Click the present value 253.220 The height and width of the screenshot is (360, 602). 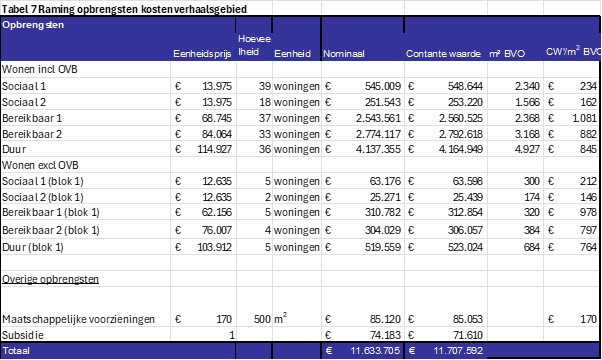[x=465, y=102]
